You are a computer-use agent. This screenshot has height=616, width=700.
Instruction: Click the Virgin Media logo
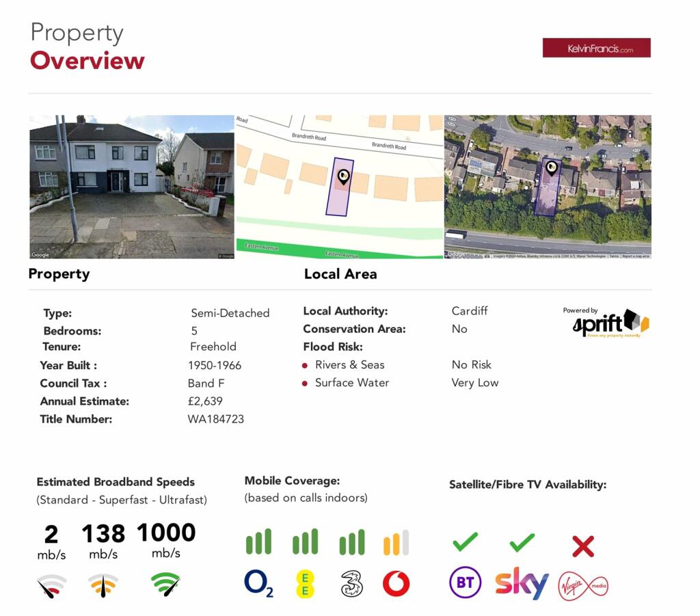(x=582, y=585)
